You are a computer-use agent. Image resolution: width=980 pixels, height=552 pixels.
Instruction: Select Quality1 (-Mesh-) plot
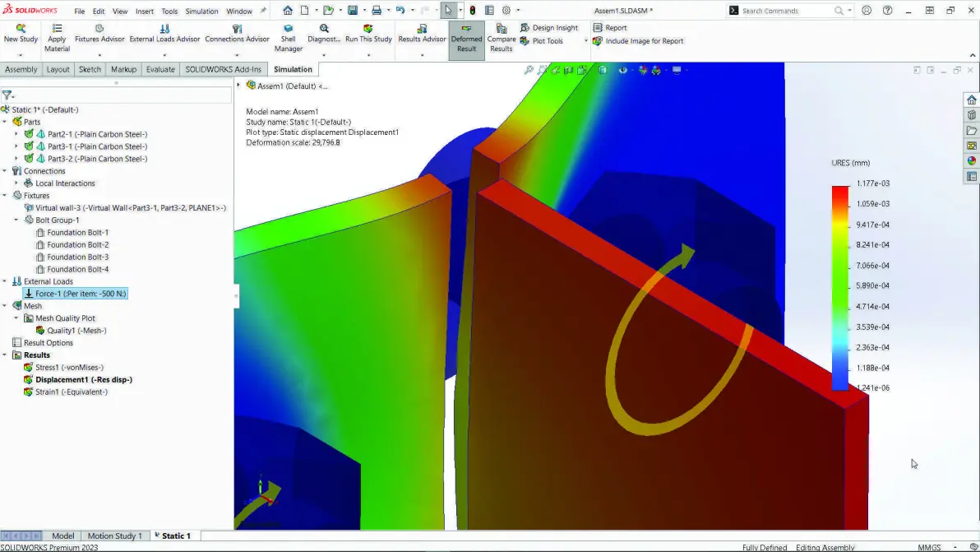71,331
